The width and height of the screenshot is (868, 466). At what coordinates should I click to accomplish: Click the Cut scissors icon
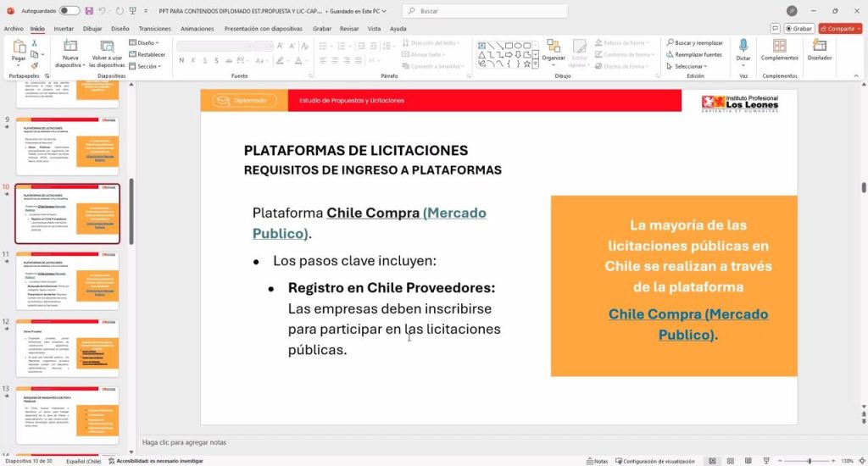pyautogui.click(x=34, y=43)
